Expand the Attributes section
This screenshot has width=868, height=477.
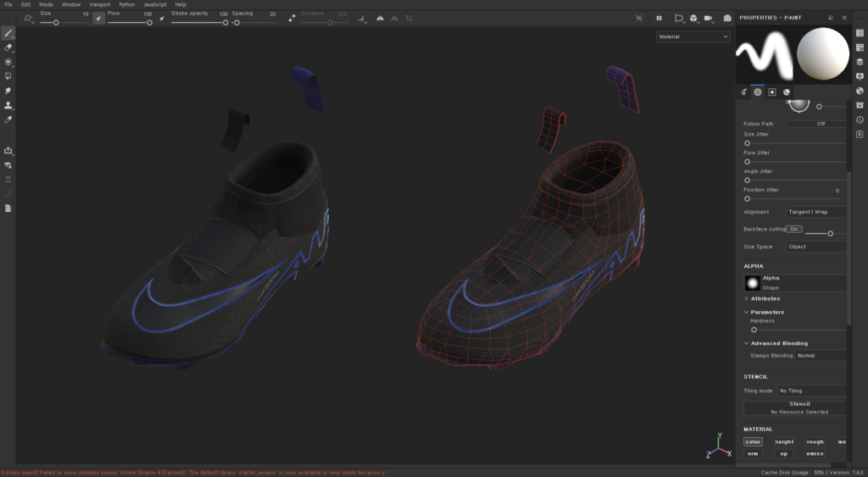pos(765,298)
